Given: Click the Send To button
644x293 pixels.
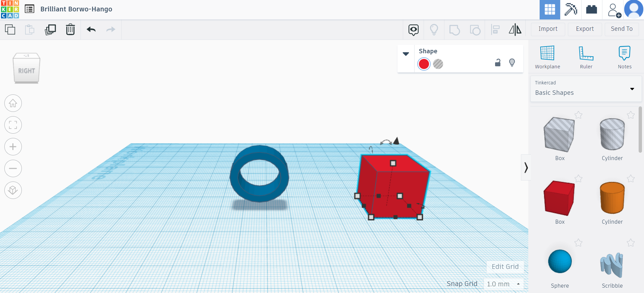Looking at the screenshot, I should tap(622, 29).
